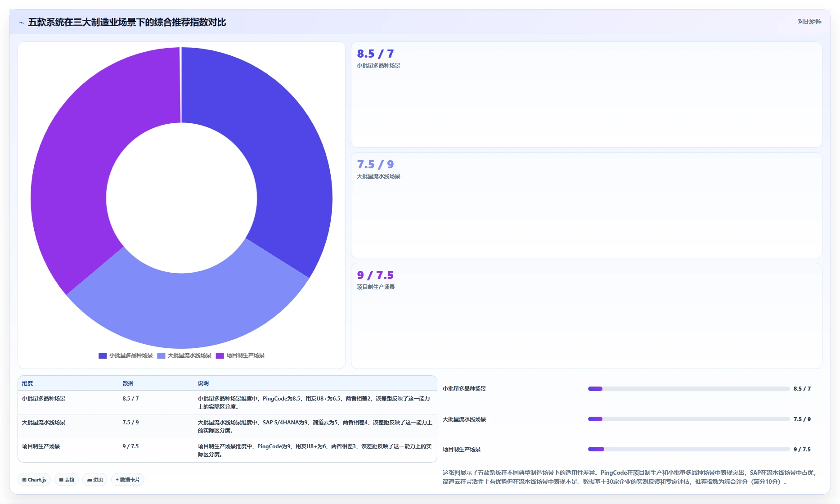
Task: Click the 数据卡片 chip
Action: pyautogui.click(x=128, y=480)
